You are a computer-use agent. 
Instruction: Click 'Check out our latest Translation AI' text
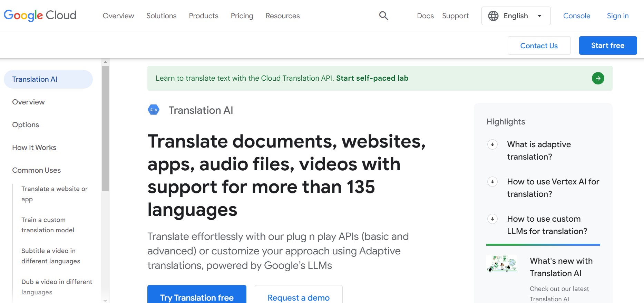pyautogui.click(x=559, y=294)
